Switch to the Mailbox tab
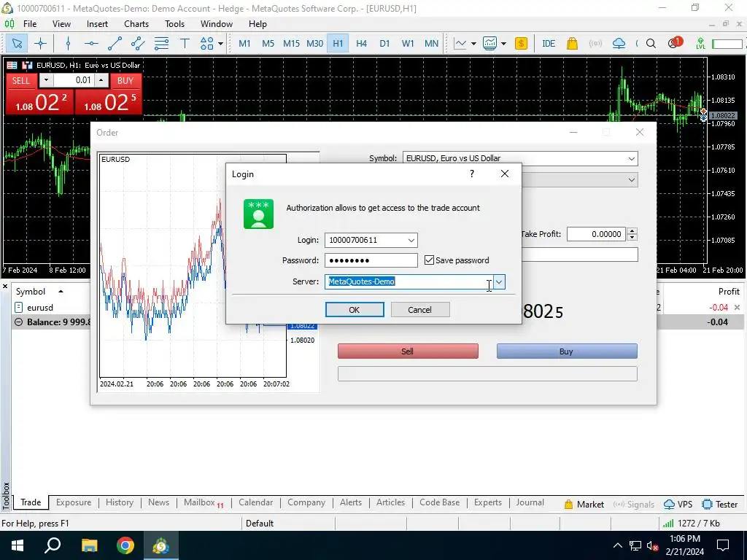 204,502
